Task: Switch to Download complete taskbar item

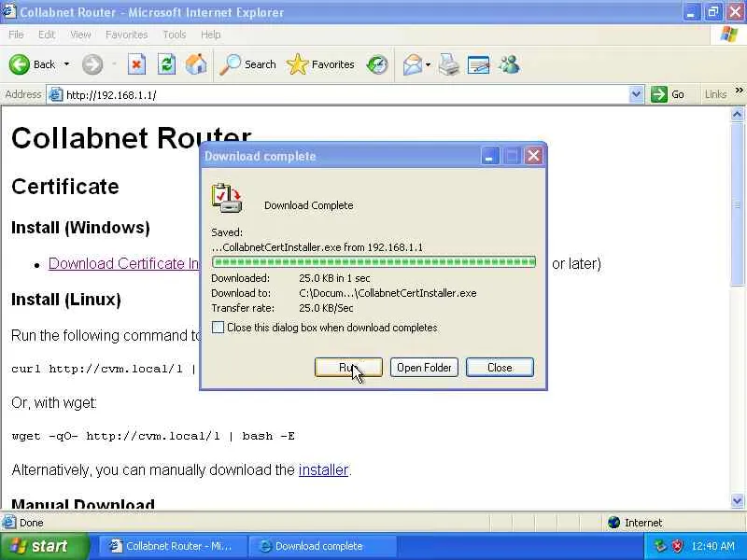Action: (x=322, y=546)
